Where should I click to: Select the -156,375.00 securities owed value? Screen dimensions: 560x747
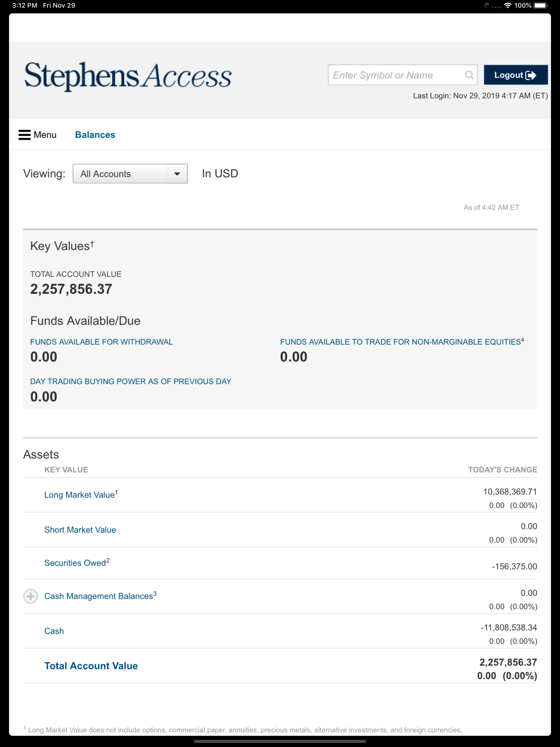[514, 566]
